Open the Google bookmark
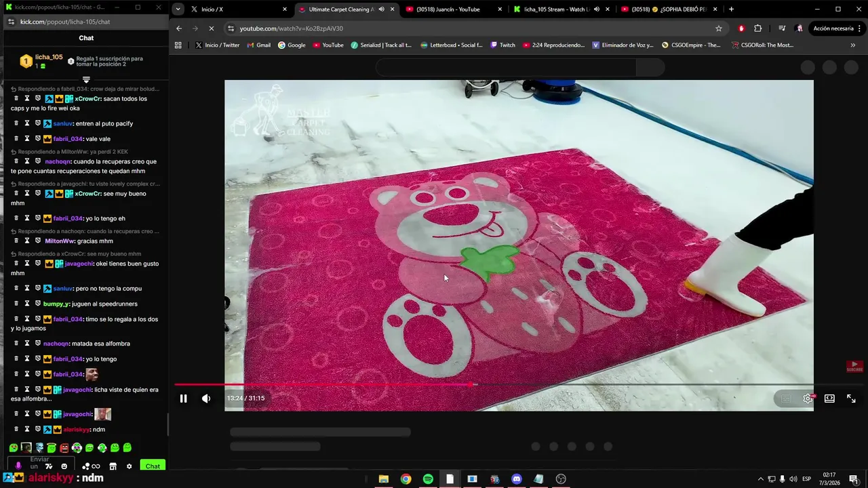Screen dimensions: 868x488 coord(292,45)
